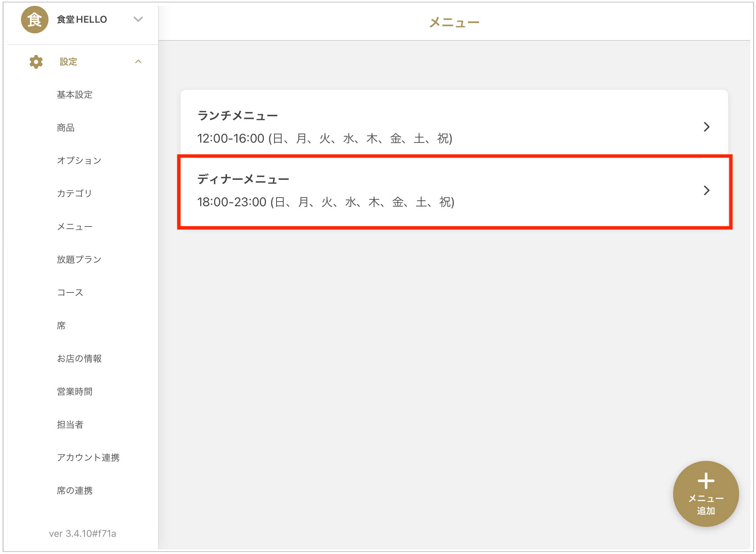Screen dimensions: 756x554
Task: Click the plus メニュー追加 floating button
Action: pyautogui.click(x=705, y=493)
